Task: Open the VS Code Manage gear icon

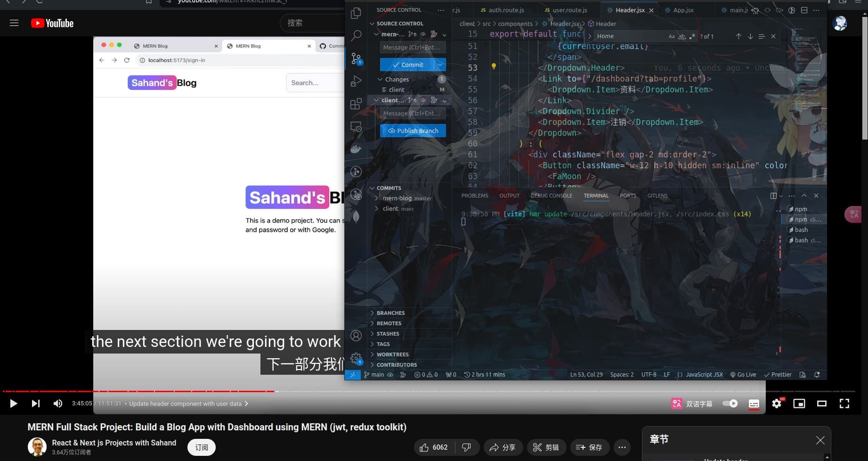Action: click(356, 358)
